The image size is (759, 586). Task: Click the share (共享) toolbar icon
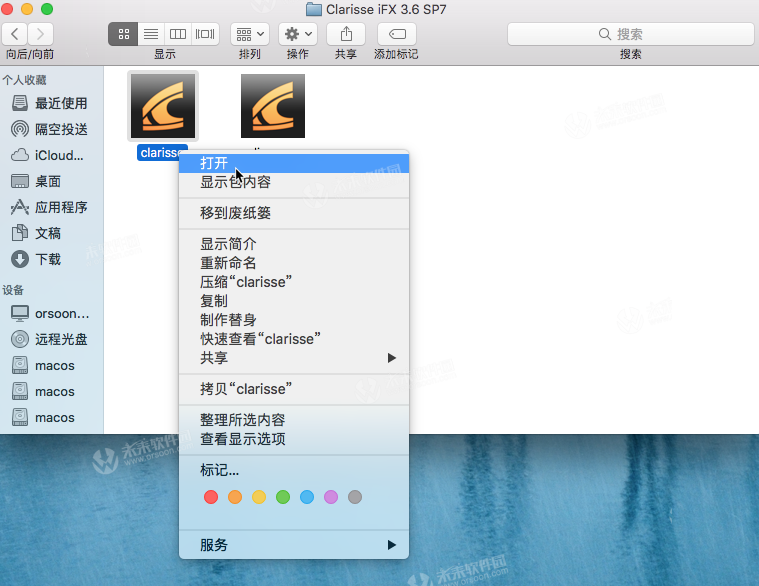(346, 34)
